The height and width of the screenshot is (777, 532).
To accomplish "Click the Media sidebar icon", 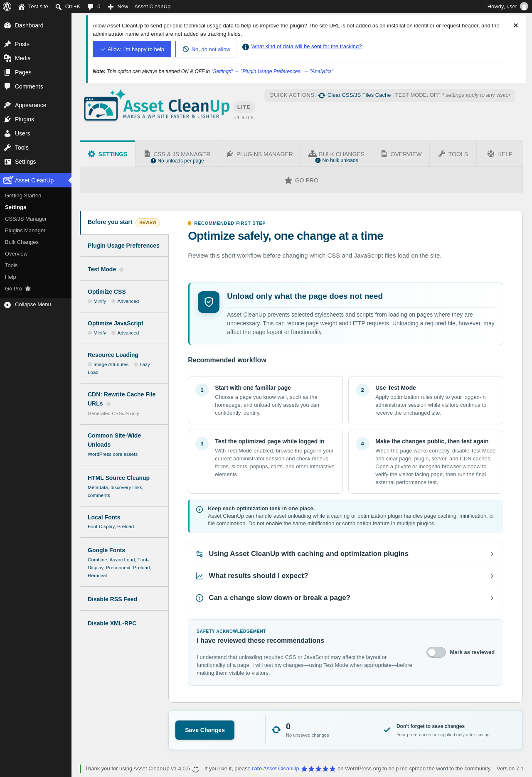I will tap(7, 58).
